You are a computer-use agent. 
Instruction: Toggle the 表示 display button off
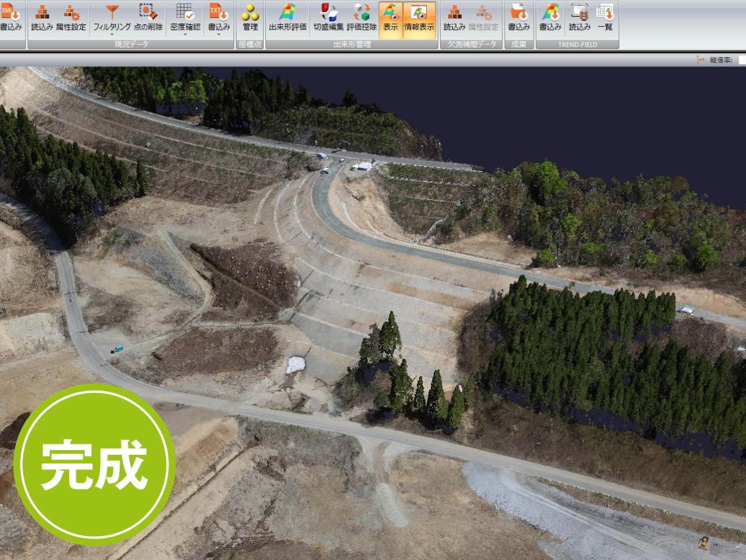(x=391, y=19)
